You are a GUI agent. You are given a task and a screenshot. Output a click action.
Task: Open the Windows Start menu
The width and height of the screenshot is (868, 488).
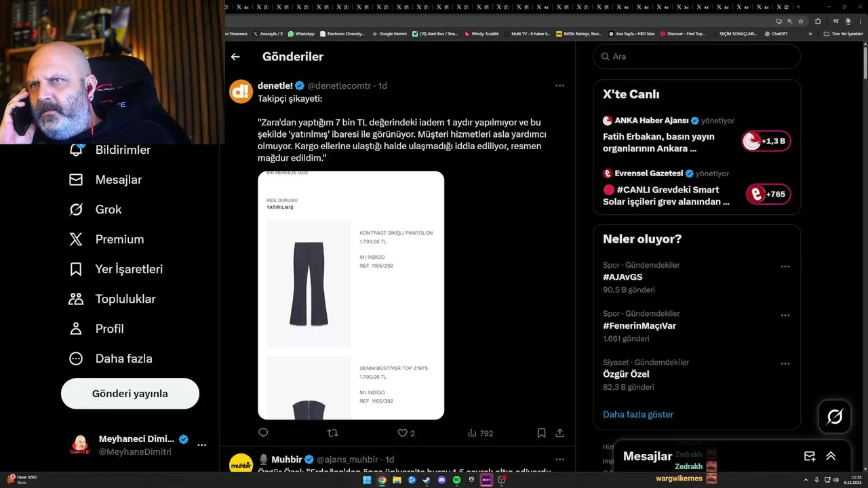click(367, 480)
